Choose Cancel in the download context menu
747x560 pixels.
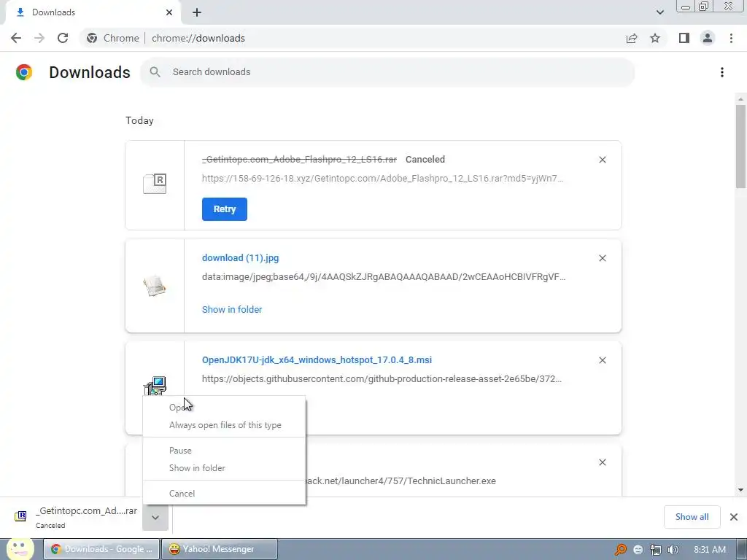[x=225, y=494]
